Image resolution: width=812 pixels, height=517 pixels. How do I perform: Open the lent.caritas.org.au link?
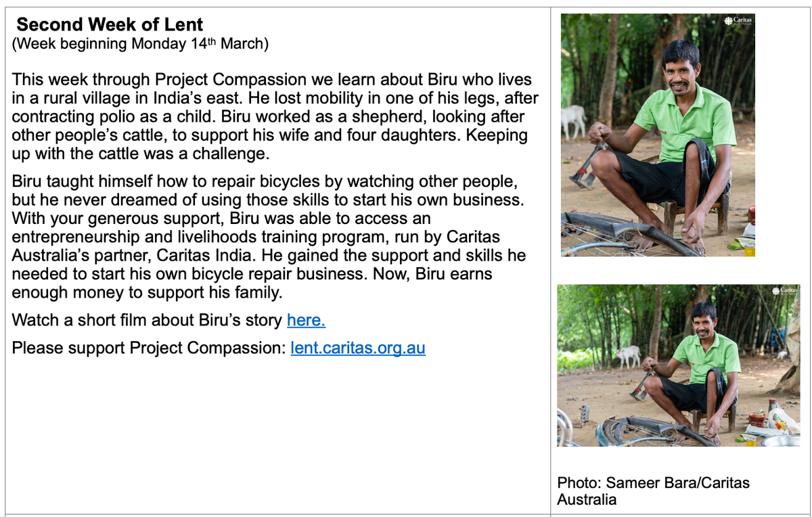pyautogui.click(x=358, y=348)
